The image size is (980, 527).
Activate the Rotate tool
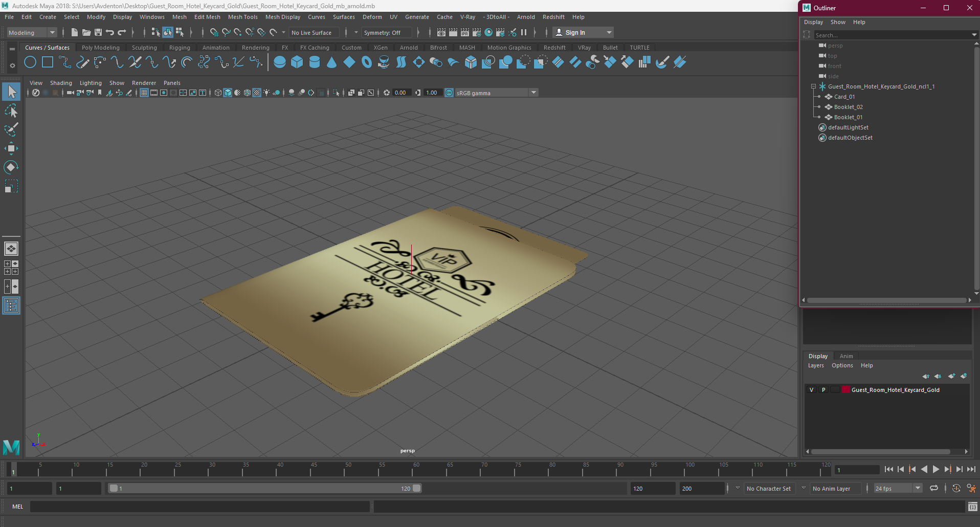pyautogui.click(x=11, y=167)
